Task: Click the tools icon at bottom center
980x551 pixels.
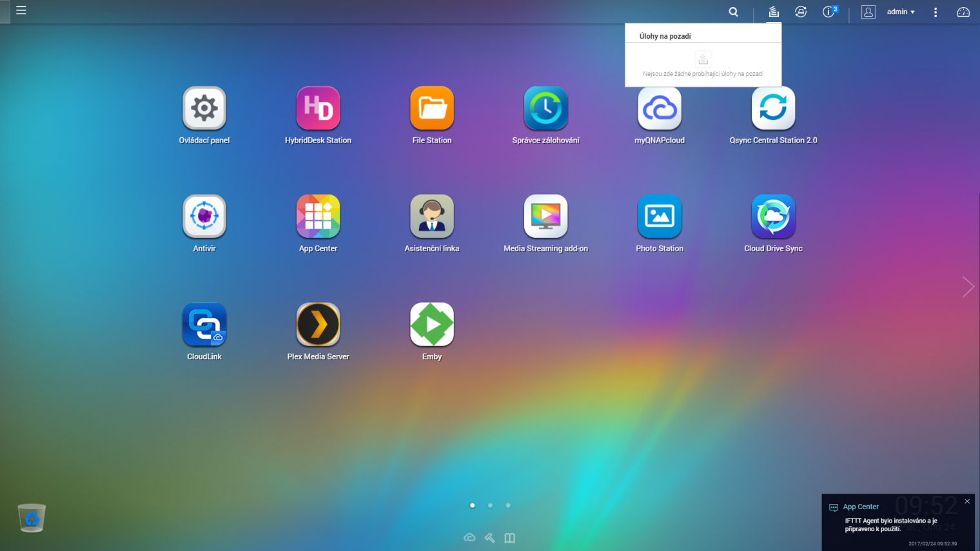Action: pos(490,537)
